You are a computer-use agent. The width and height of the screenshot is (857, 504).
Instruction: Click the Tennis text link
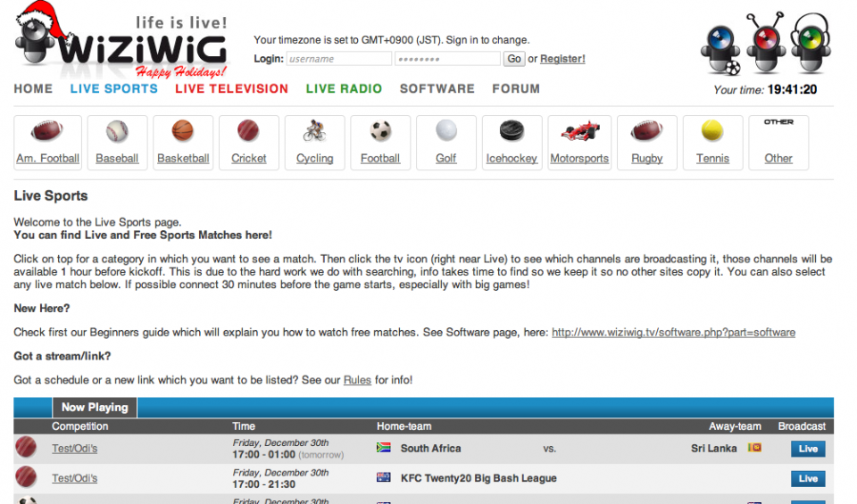click(x=712, y=159)
